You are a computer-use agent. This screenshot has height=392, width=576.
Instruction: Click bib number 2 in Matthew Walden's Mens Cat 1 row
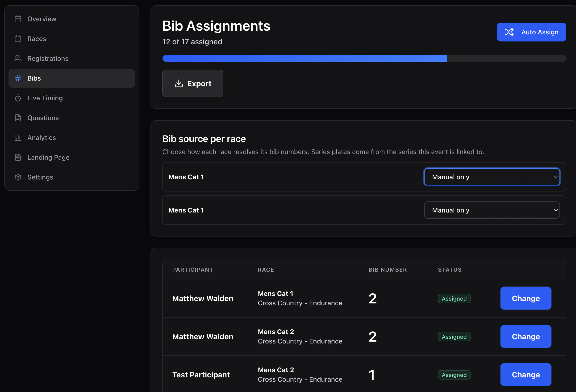372,298
